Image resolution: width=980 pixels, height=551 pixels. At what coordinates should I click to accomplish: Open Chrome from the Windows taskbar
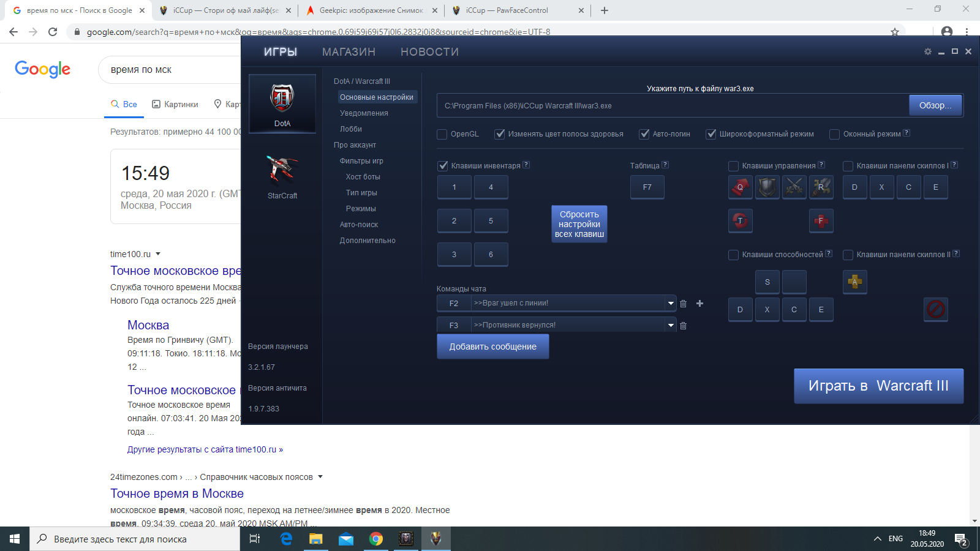tap(376, 539)
